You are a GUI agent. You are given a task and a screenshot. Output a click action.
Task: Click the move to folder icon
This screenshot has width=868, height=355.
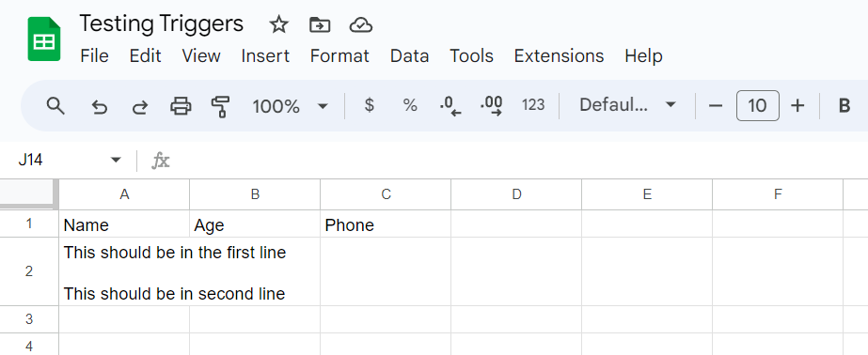pyautogui.click(x=320, y=24)
